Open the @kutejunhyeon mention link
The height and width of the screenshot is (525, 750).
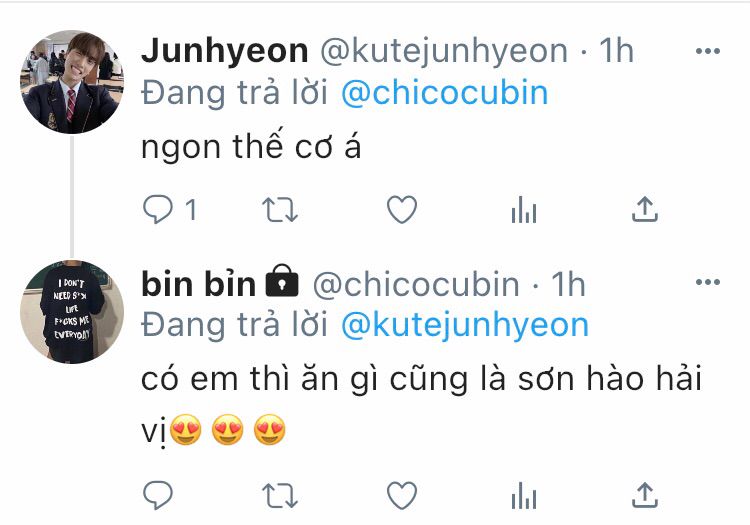click(465, 326)
